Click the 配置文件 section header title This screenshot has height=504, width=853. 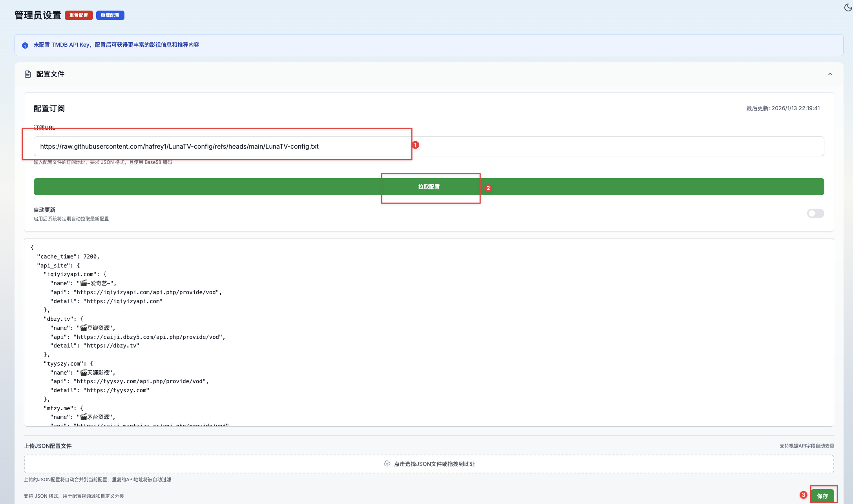click(50, 74)
